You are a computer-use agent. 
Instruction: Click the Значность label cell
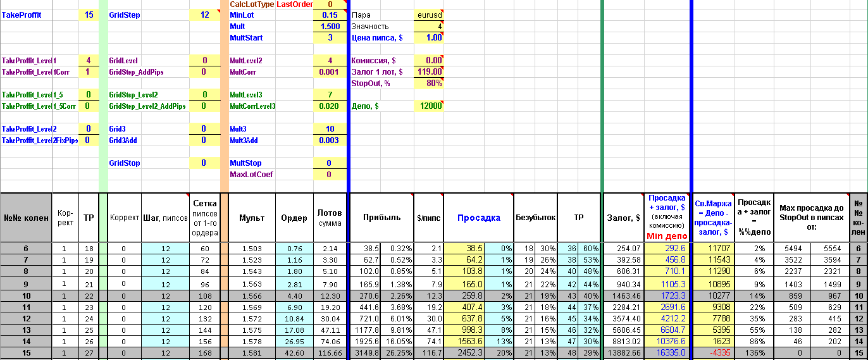click(381, 27)
